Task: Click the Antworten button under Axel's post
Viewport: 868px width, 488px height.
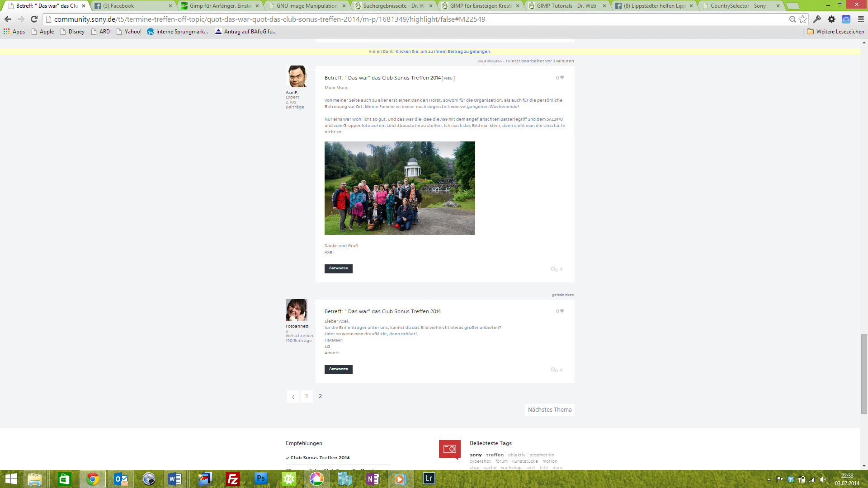Action: [x=338, y=268]
